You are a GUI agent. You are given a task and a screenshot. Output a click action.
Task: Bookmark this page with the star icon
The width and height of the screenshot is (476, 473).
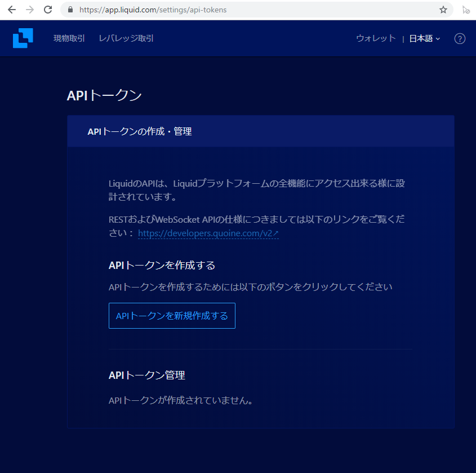443,10
